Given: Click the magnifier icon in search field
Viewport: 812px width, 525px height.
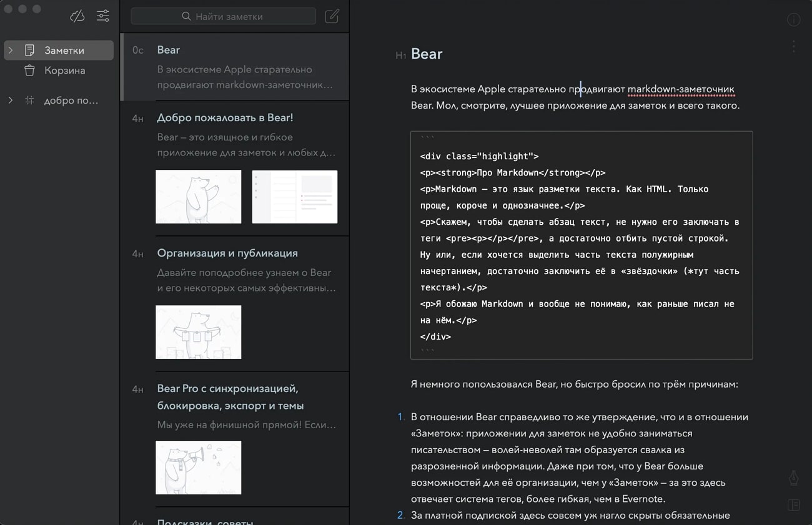Looking at the screenshot, I should [x=186, y=16].
